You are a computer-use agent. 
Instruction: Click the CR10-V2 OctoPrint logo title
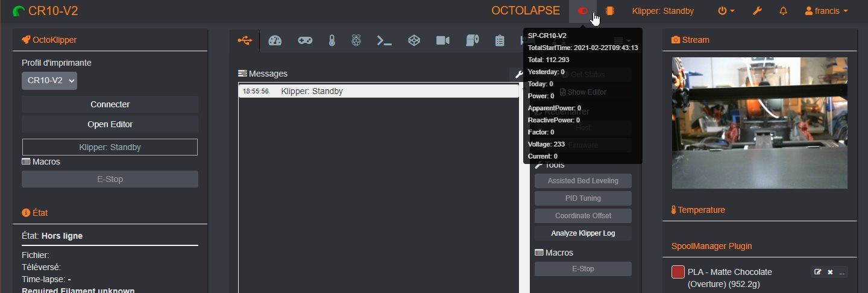45,11
